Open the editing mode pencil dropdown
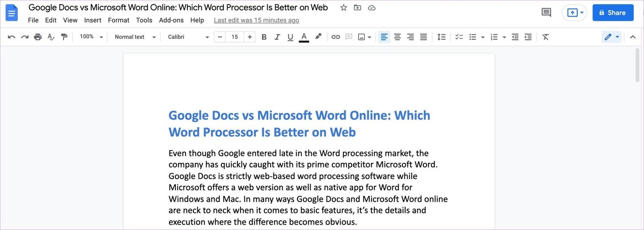This screenshot has width=644, height=230. [x=612, y=37]
